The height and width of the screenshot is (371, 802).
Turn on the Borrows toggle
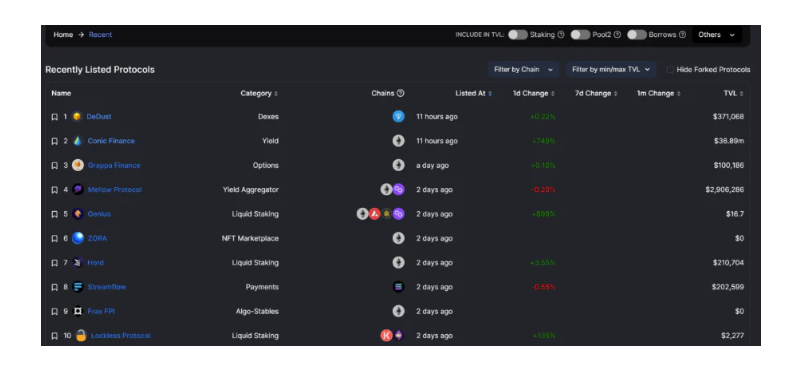click(637, 35)
